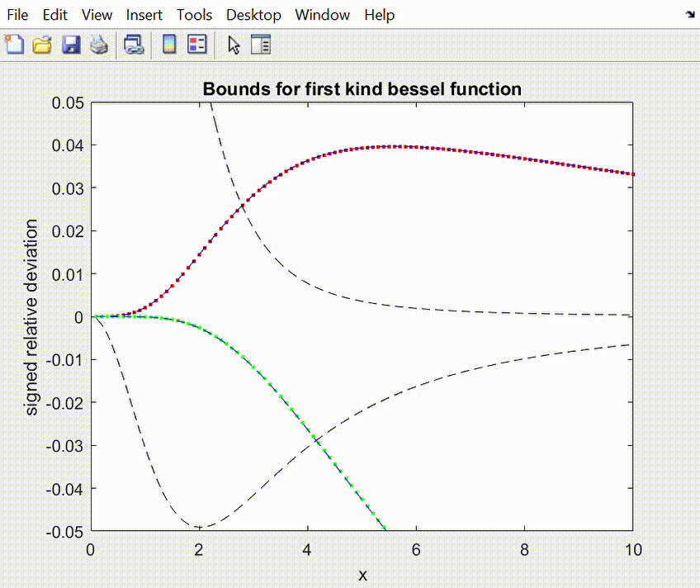Expand the View menu
This screenshot has width=700, height=588.
click(97, 15)
